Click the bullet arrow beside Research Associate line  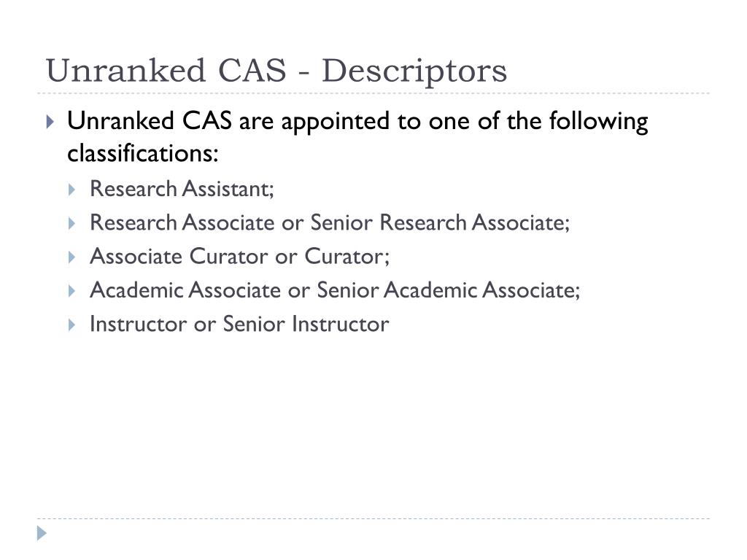point(72,224)
